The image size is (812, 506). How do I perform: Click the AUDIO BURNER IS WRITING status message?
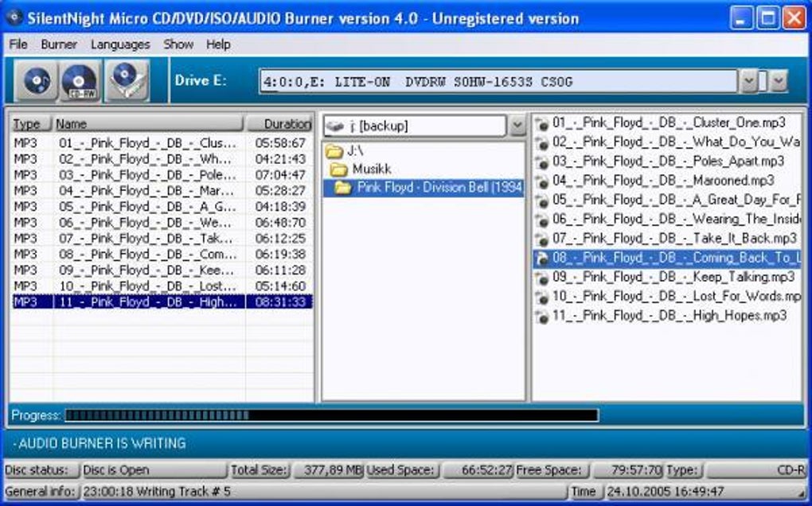point(100,443)
